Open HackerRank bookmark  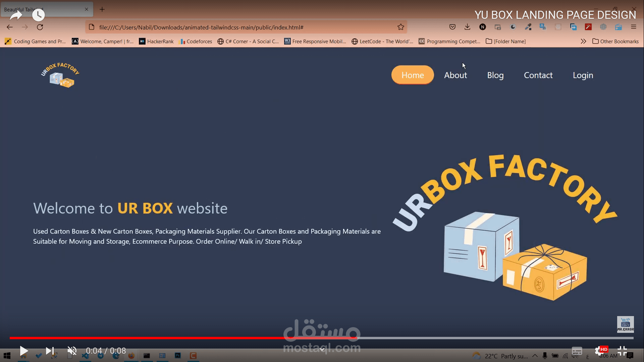tap(156, 41)
